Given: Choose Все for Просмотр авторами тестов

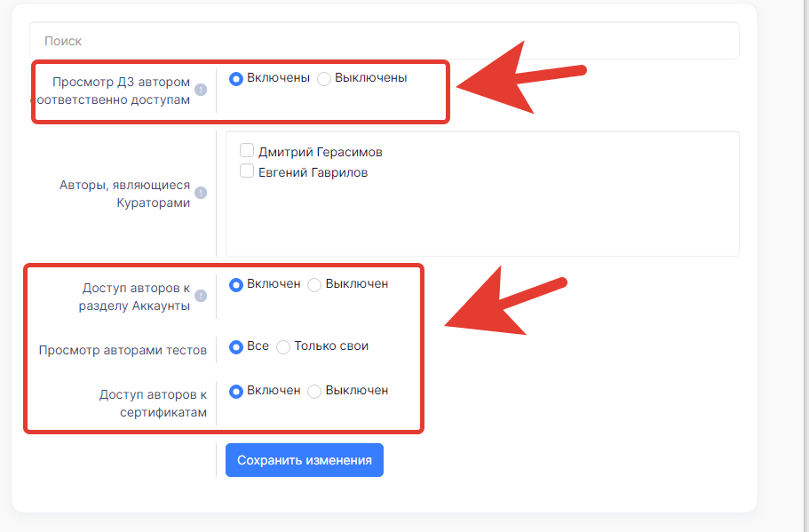Looking at the screenshot, I should tap(236, 347).
